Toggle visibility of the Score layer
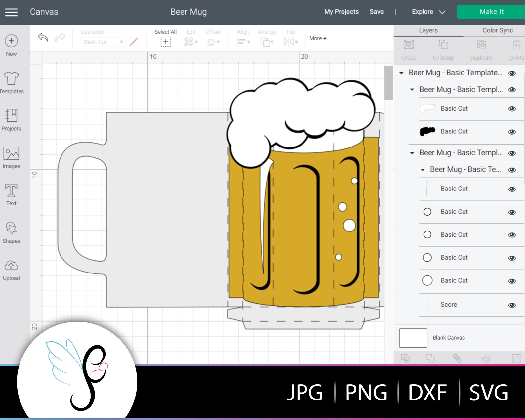 click(512, 305)
